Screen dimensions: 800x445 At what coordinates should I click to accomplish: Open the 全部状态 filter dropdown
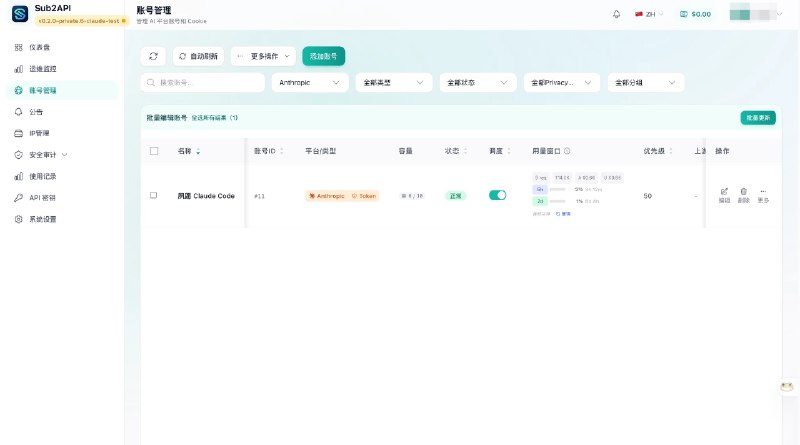pyautogui.click(x=478, y=83)
